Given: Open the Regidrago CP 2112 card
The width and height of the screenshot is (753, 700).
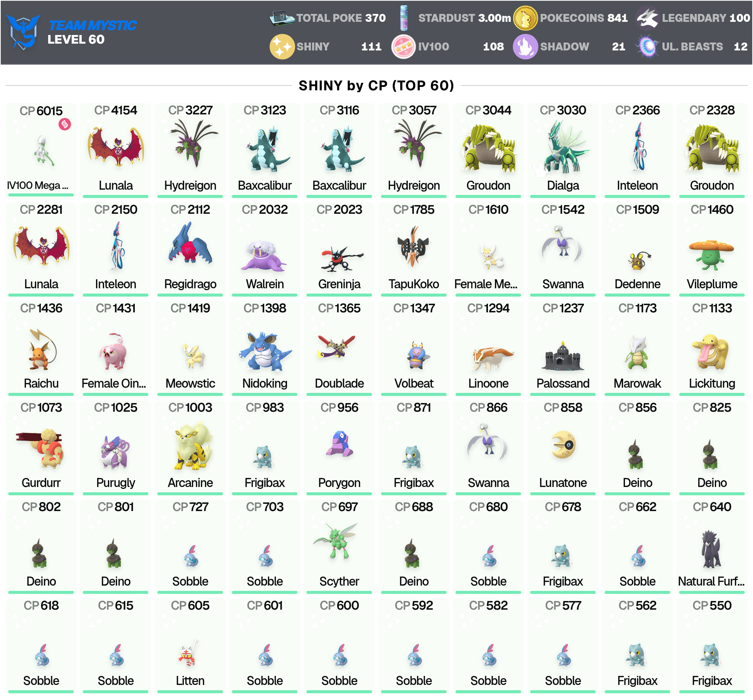Looking at the screenshot, I should [190, 249].
